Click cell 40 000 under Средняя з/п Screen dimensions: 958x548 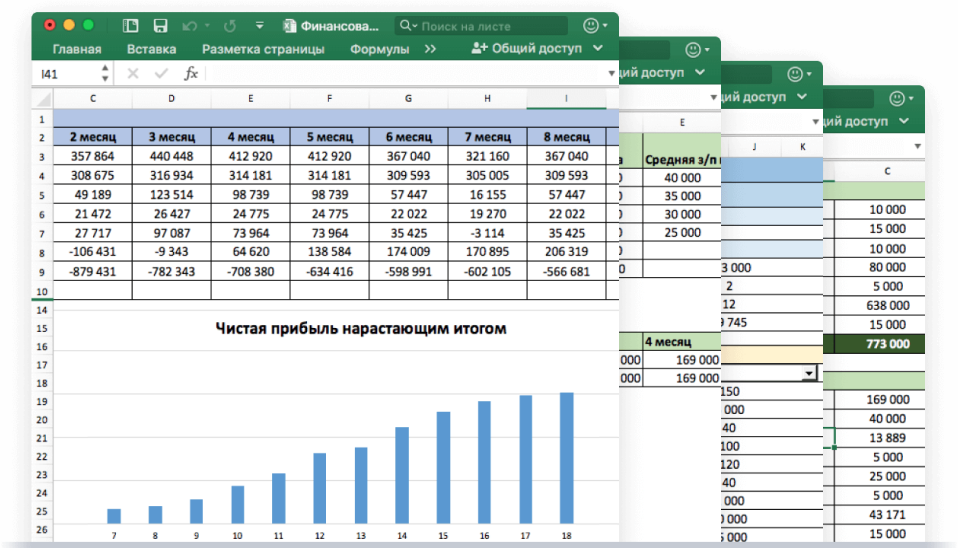pos(682,178)
